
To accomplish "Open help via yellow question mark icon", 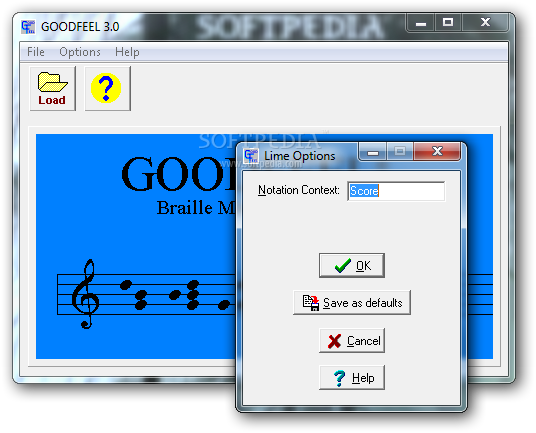I will pos(107,89).
